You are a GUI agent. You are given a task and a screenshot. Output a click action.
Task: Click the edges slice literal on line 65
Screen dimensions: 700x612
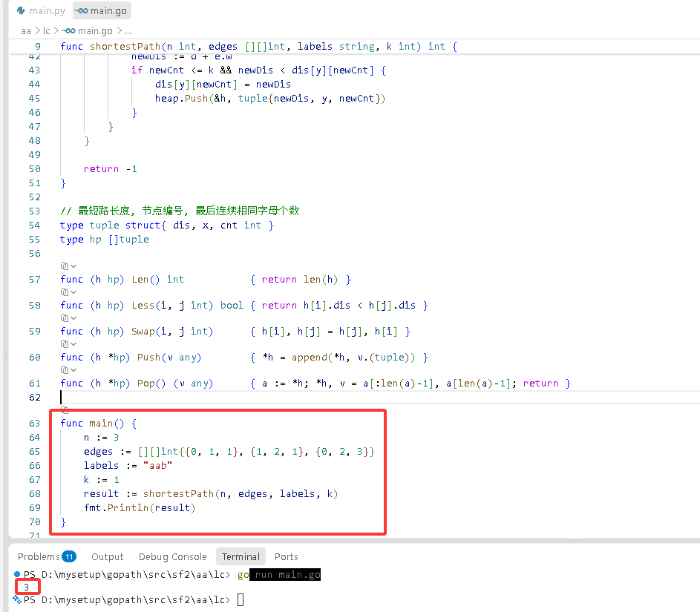pos(256,452)
